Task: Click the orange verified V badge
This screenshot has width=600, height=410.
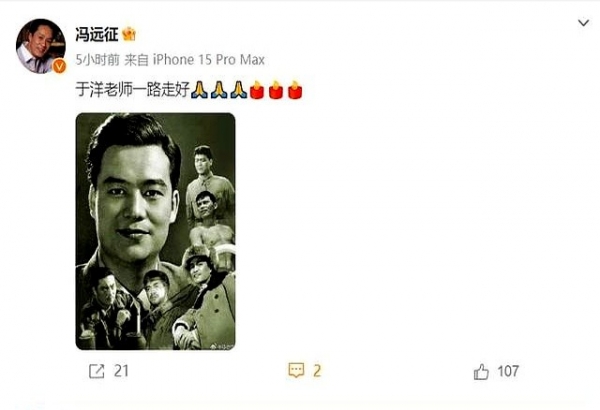Action: pyautogui.click(x=59, y=66)
